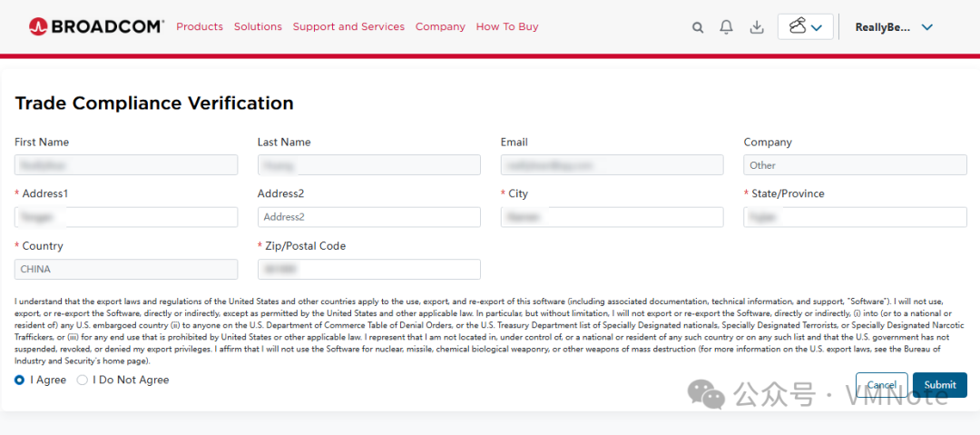Click the Cancel button
The height and width of the screenshot is (435, 980).
click(882, 385)
